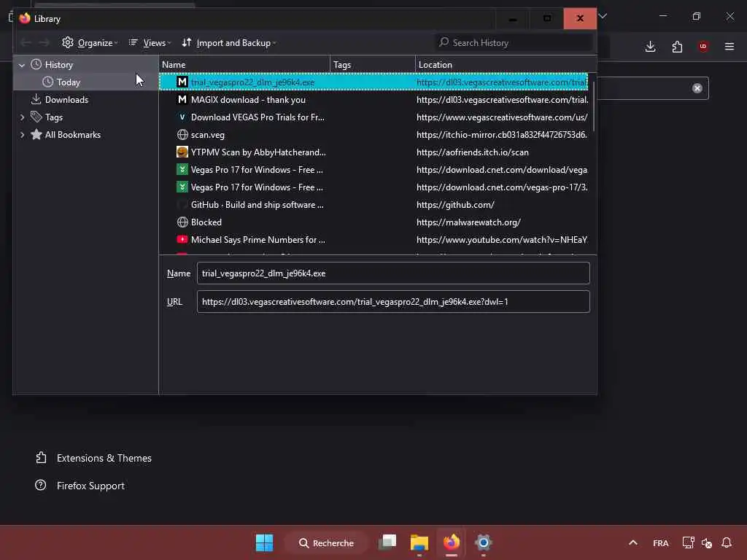Open Firefox extensions toolbar button
The width and height of the screenshot is (747, 560).
click(x=677, y=47)
